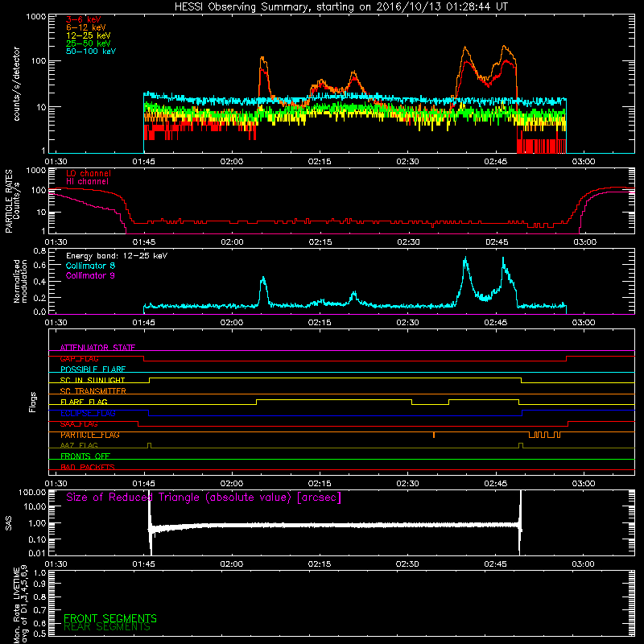Click the FRONTS_OFF flag label

pyautogui.click(x=85, y=456)
